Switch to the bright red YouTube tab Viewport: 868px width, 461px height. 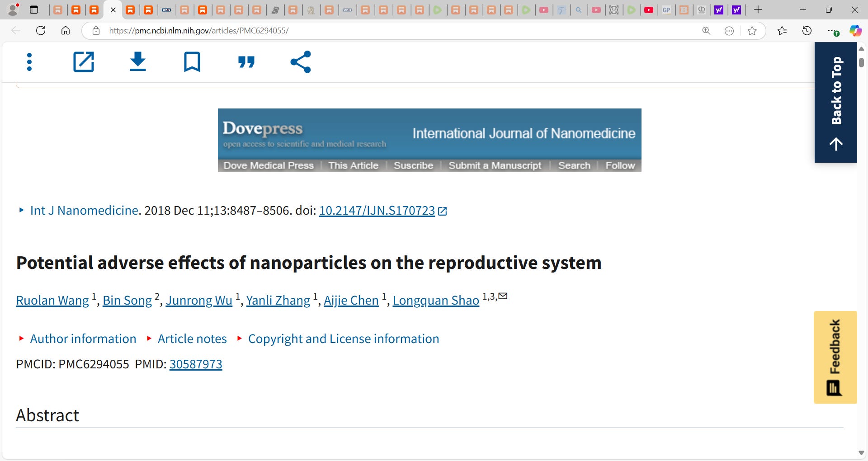coord(649,10)
